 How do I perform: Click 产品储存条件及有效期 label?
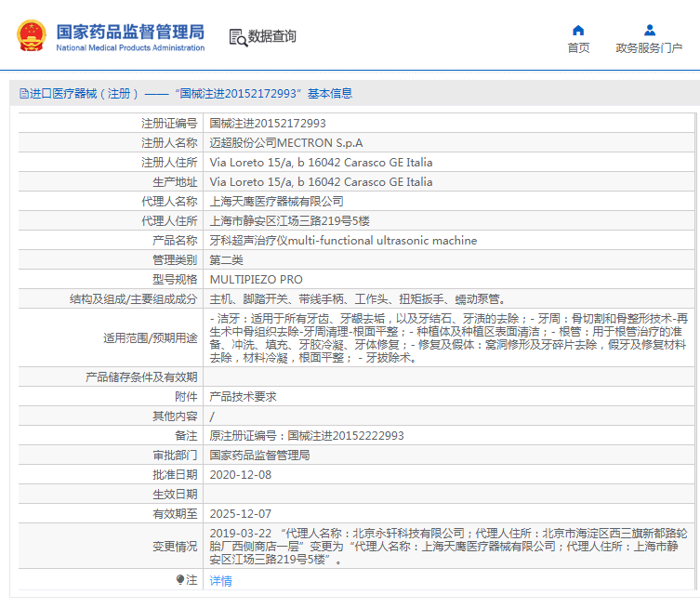(x=141, y=377)
